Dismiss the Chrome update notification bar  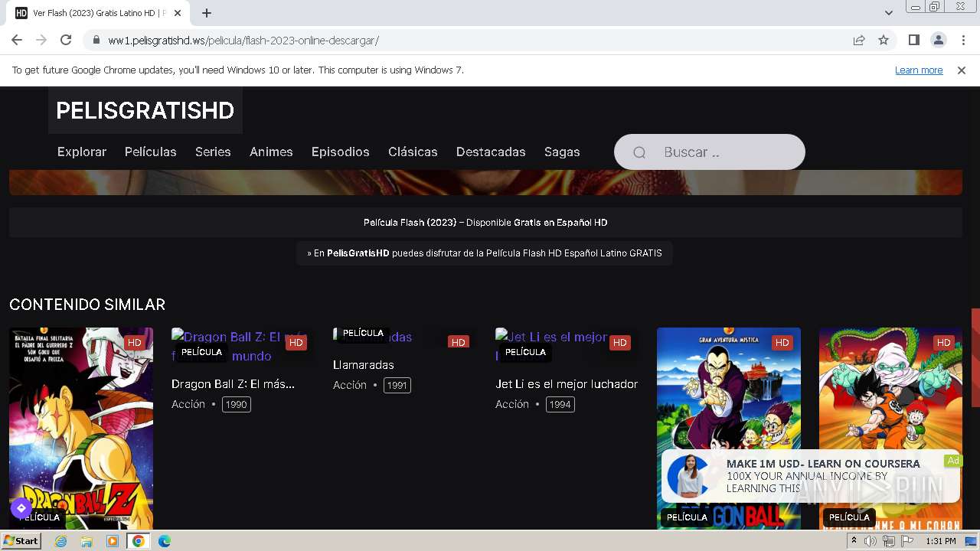[x=962, y=70]
